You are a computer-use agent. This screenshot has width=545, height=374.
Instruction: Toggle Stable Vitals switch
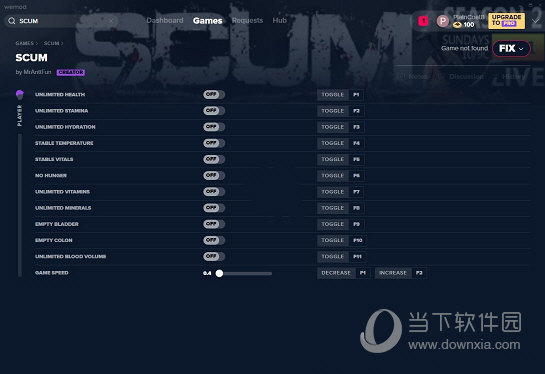214,159
